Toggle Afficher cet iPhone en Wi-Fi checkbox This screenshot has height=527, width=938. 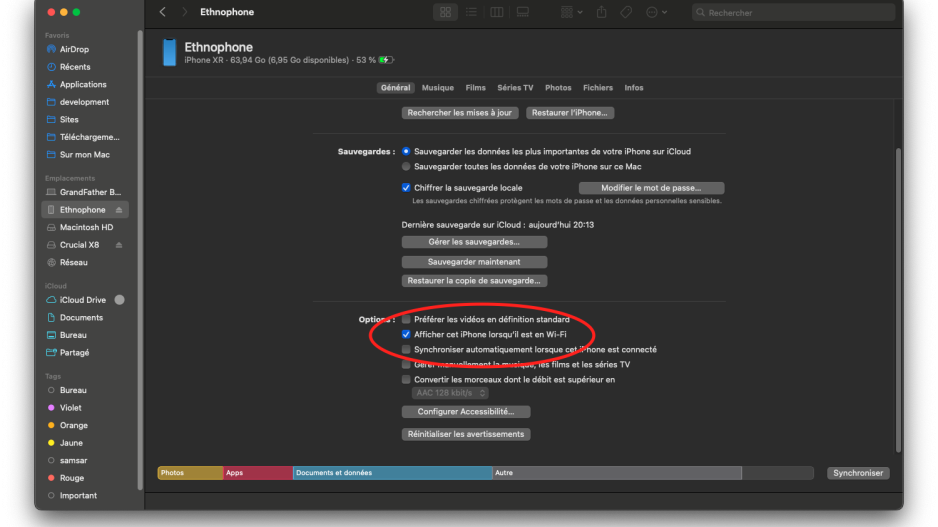click(x=406, y=334)
